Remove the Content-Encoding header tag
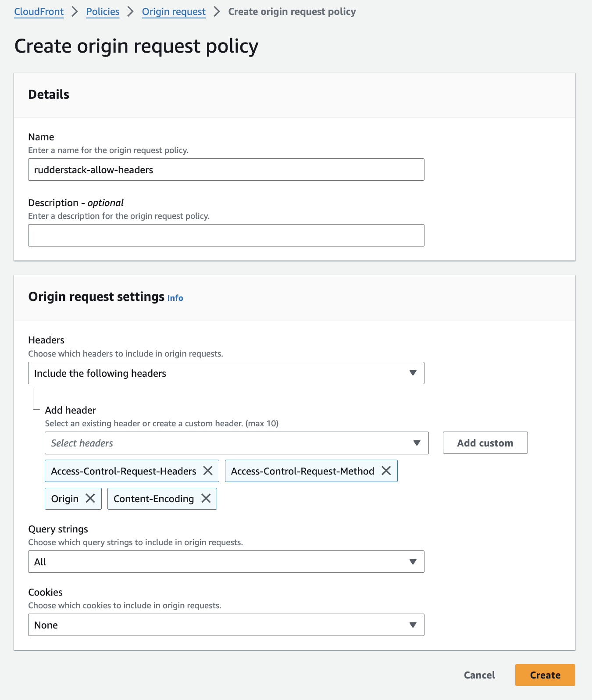592x700 pixels. pyautogui.click(x=206, y=498)
